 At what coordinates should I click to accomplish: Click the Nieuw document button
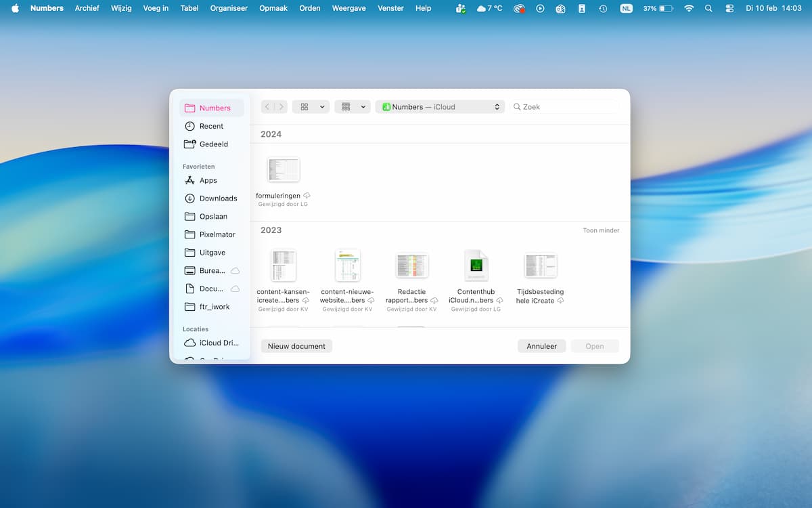[x=296, y=346]
